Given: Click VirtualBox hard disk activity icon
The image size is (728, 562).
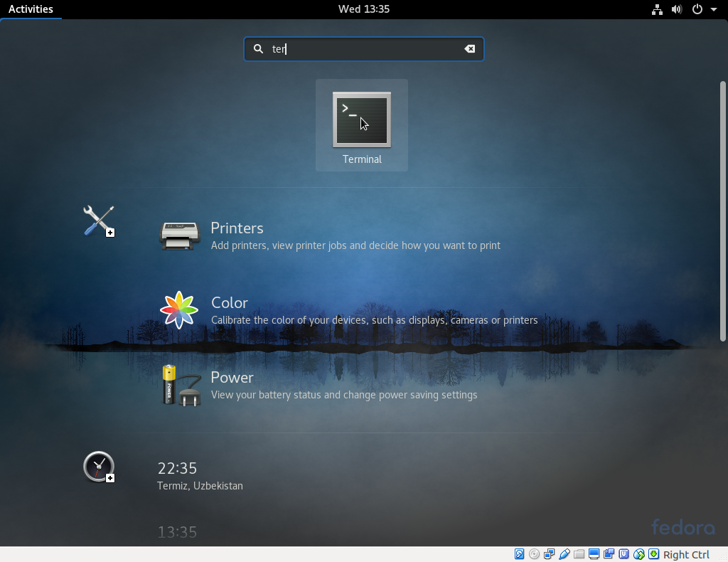Looking at the screenshot, I should coord(519,554).
